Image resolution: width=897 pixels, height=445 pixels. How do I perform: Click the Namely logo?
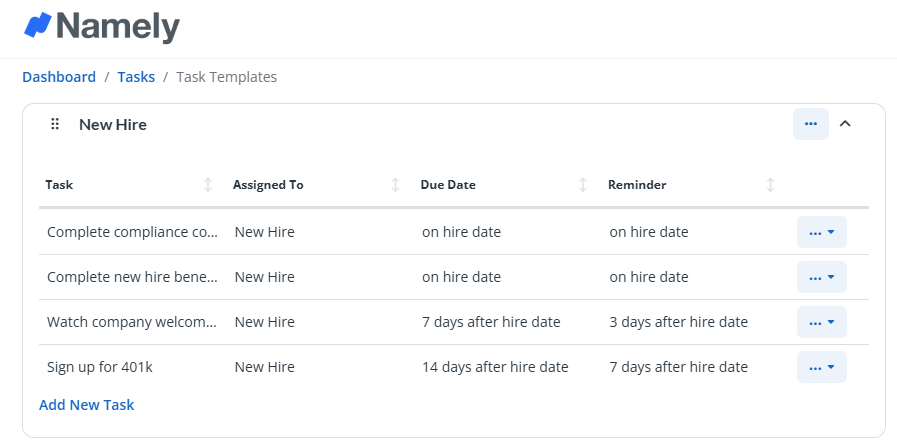click(x=101, y=27)
